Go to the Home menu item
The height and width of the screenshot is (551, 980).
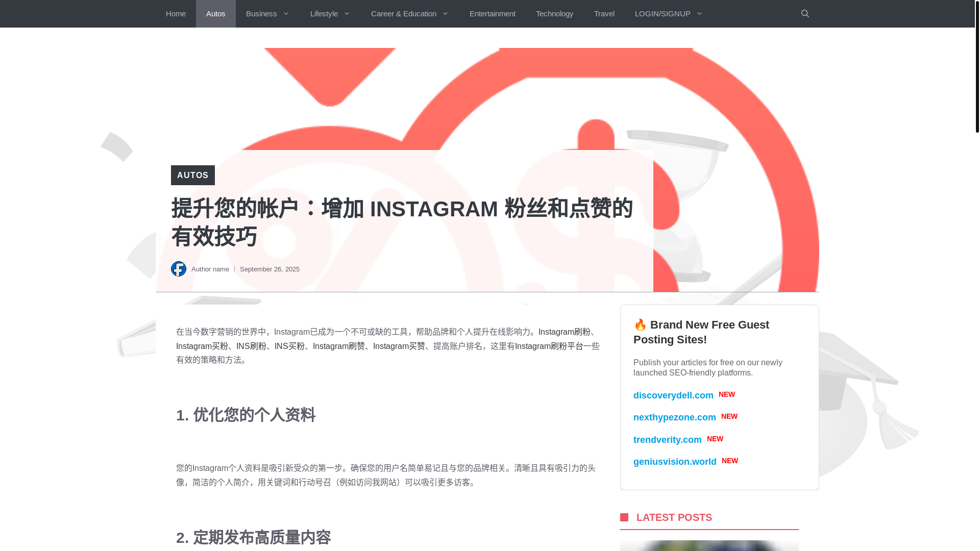(176, 14)
